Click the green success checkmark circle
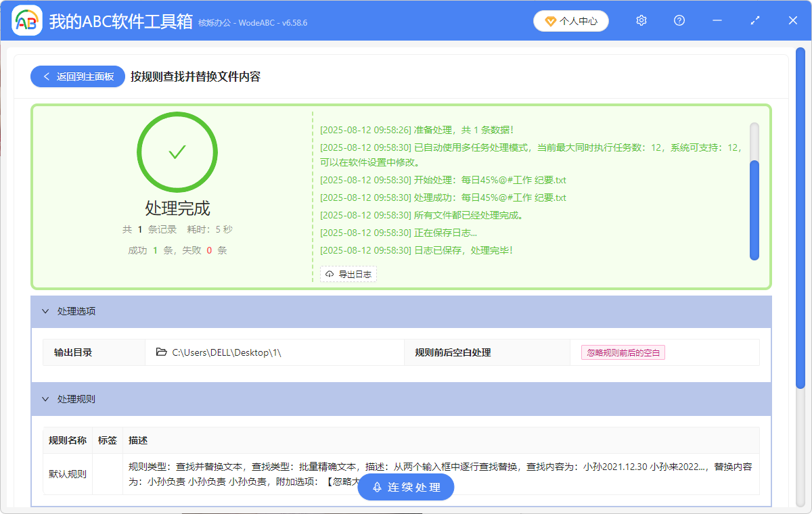The width and height of the screenshot is (812, 514). tap(177, 151)
